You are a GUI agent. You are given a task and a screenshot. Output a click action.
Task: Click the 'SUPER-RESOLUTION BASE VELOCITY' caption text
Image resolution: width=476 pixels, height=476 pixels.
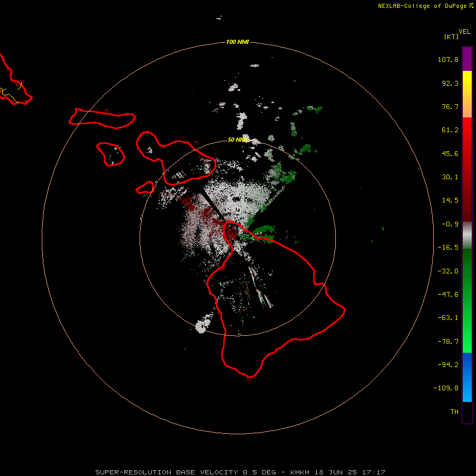pos(167,472)
